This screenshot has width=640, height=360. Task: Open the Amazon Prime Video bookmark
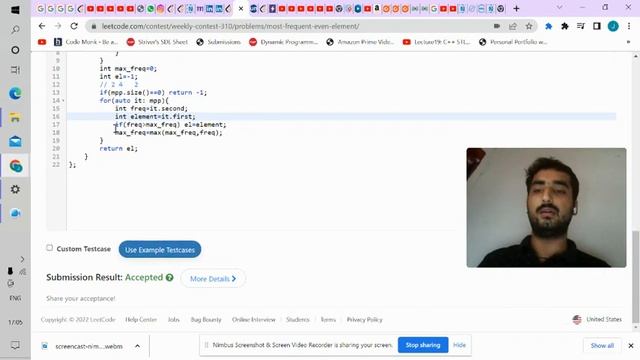[x=360, y=42]
